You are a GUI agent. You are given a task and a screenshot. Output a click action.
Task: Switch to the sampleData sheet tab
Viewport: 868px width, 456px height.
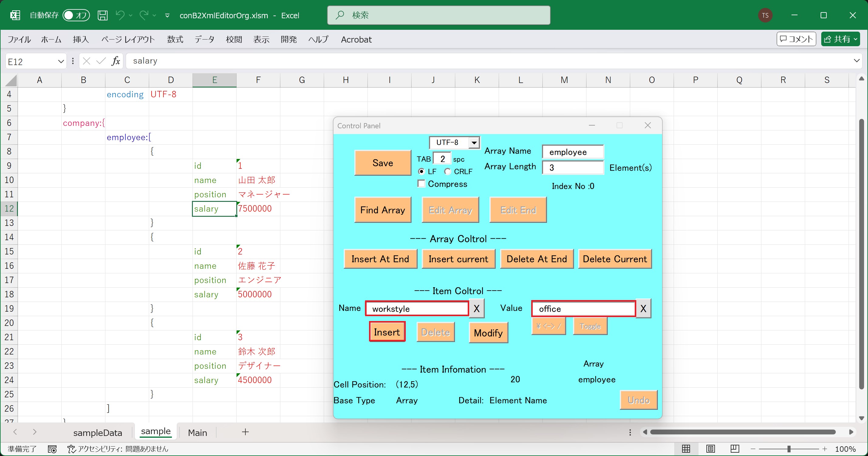(x=98, y=432)
